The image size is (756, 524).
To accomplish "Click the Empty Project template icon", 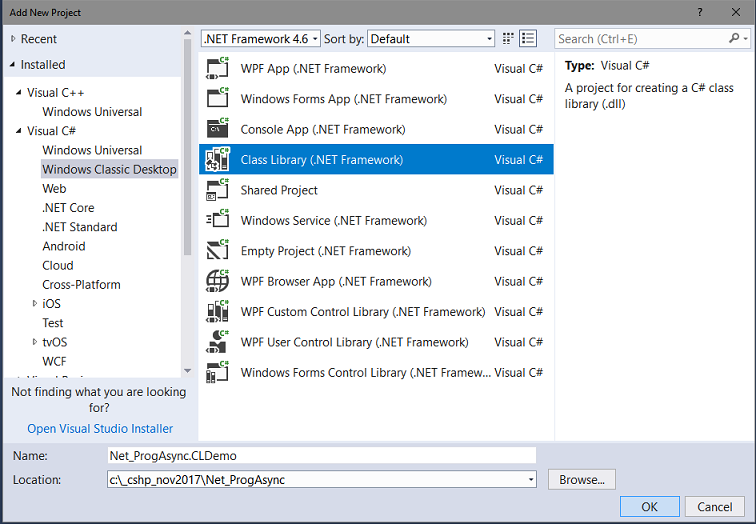I will pyautogui.click(x=217, y=251).
